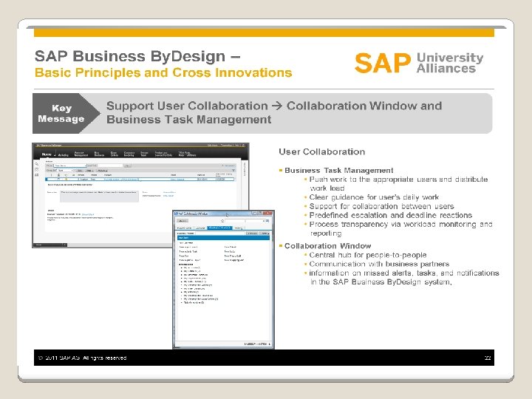Click the wide input field below Collaboration Window tabs
Viewport: 532px width, 399px height.
pyautogui.click(x=219, y=233)
